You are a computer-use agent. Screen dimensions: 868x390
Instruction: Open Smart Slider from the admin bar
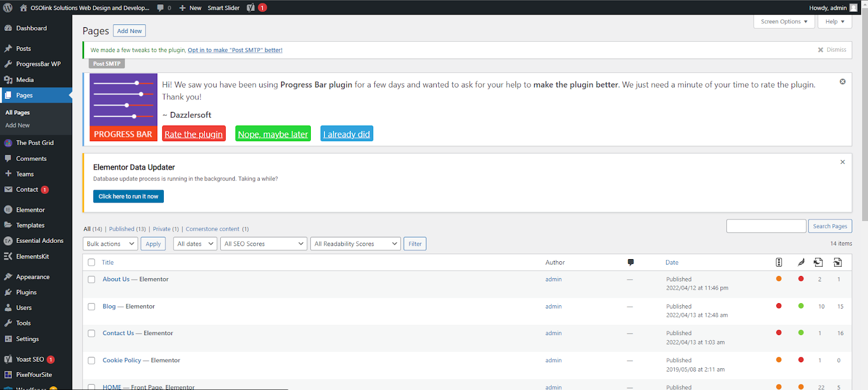pyautogui.click(x=224, y=8)
